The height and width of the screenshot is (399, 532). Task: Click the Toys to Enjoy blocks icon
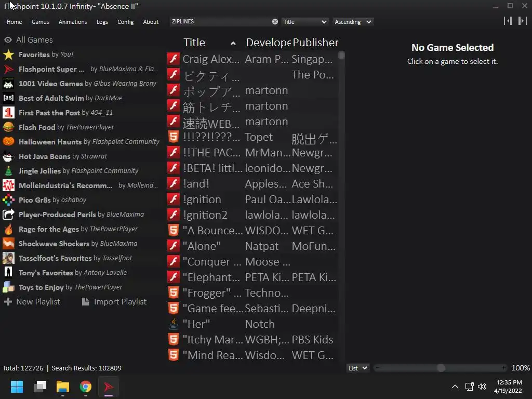[x=8, y=287]
